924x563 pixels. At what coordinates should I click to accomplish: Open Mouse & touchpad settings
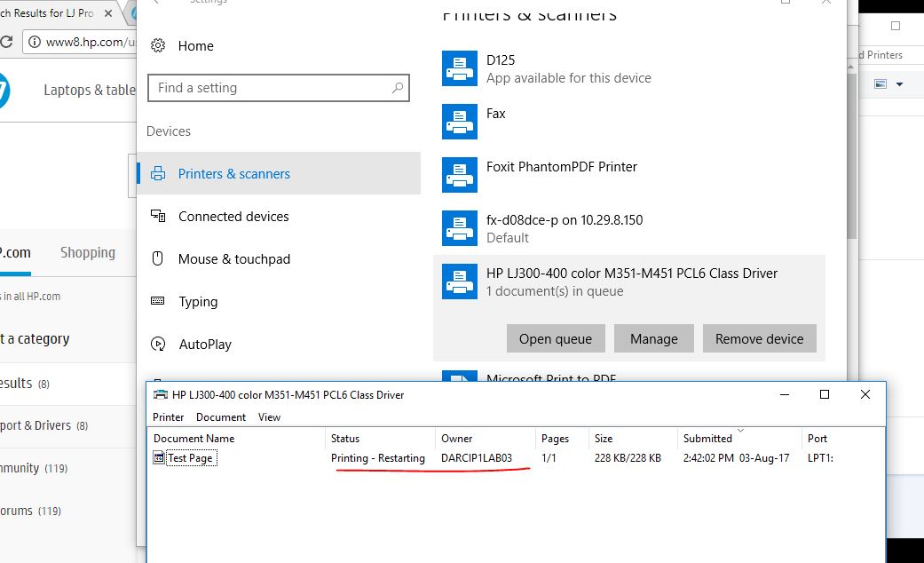click(233, 259)
